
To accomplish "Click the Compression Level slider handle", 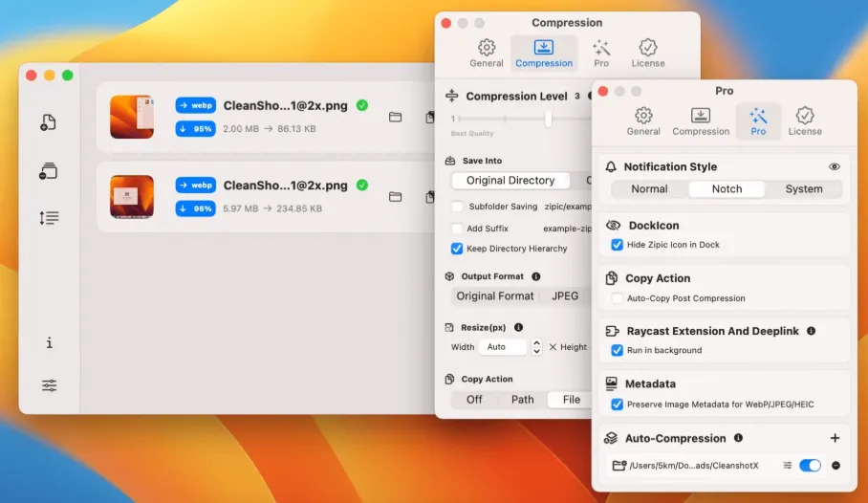I will tap(548, 119).
